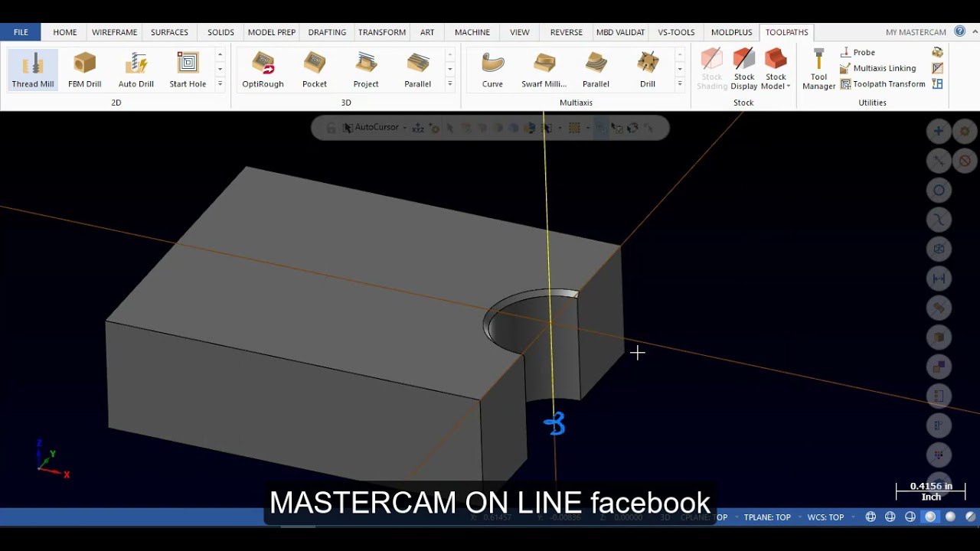This screenshot has height=551, width=980.
Task: Choose the Auto Drill toolpath
Action: point(136,70)
